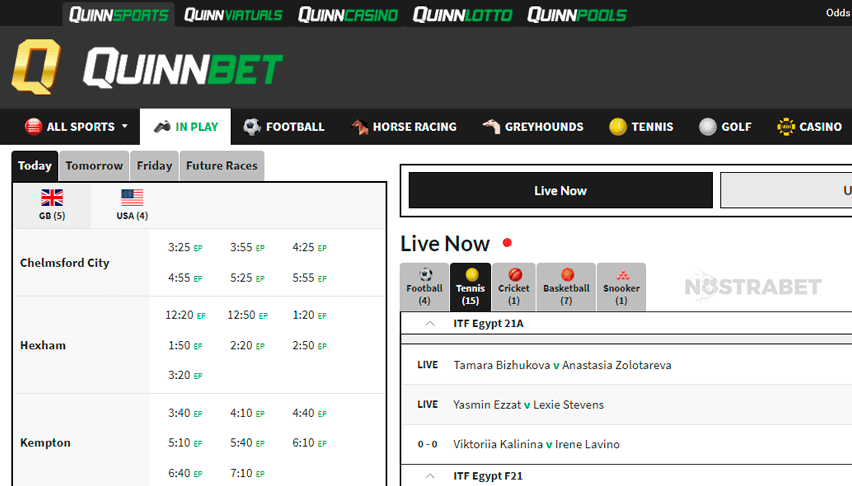
Task: Open Tamara Bizhukova v Anastasia Zolotareva match
Action: [x=562, y=365]
